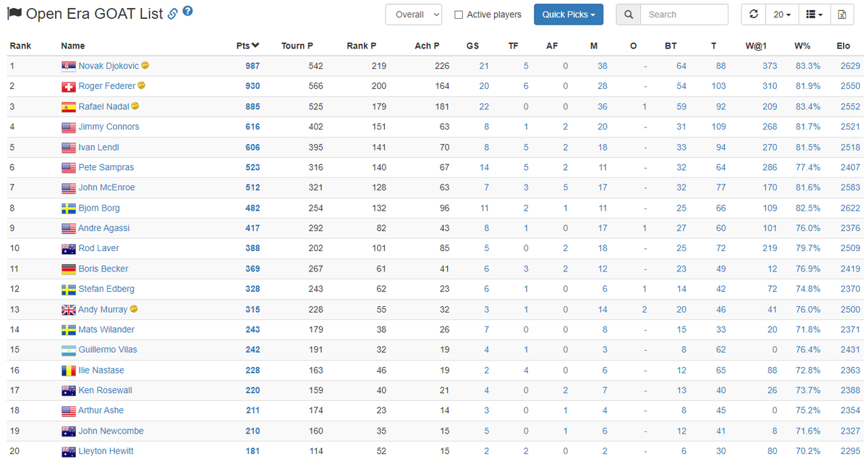This screenshot has width=868, height=469.
Task: Open the help question mark icon
Action: (188, 12)
